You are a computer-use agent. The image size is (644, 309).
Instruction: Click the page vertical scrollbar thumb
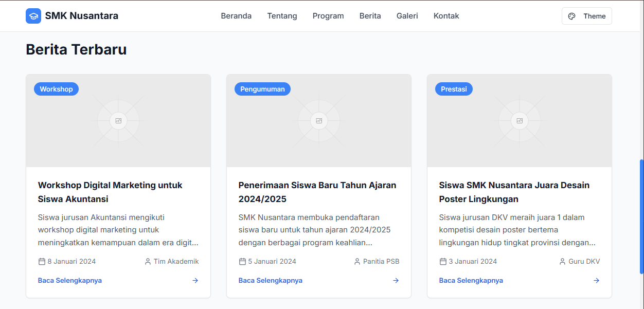click(641, 216)
